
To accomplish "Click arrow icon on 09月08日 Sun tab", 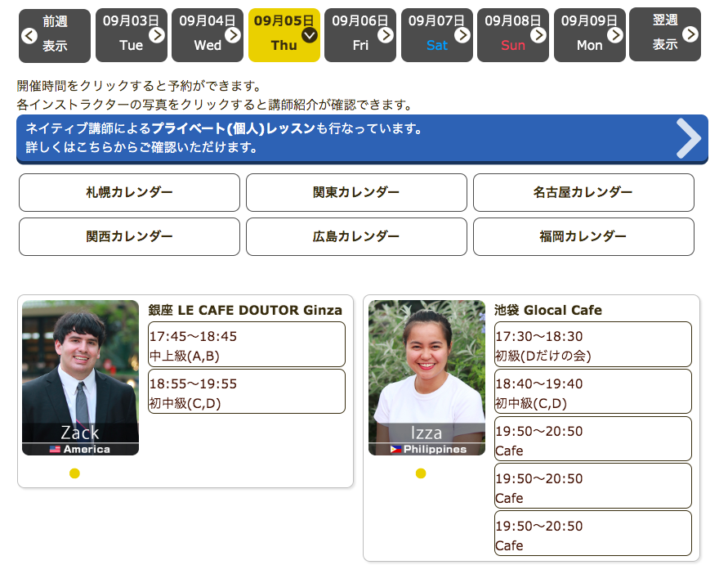I will pos(538,34).
